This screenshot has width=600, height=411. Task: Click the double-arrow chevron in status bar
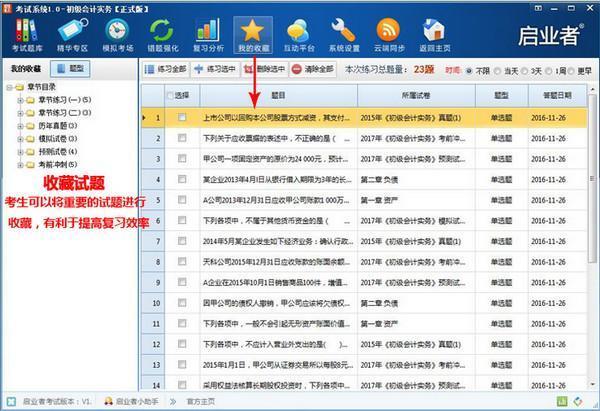tap(173, 401)
